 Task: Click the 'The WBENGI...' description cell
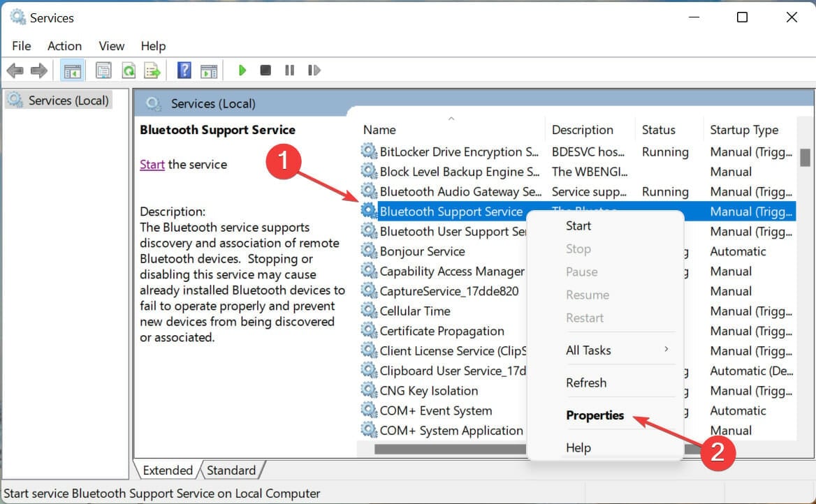pos(590,172)
